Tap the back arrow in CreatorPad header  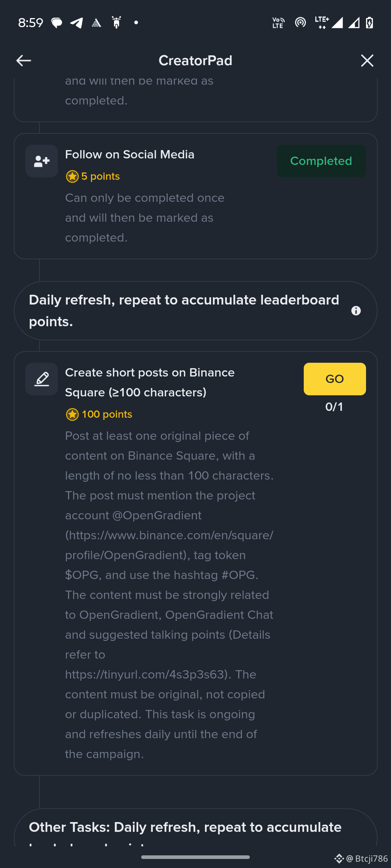(x=24, y=61)
